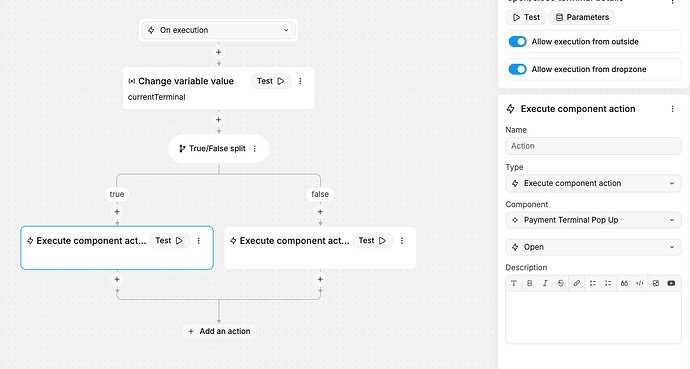Toggle Allow execution from outside

coord(518,42)
